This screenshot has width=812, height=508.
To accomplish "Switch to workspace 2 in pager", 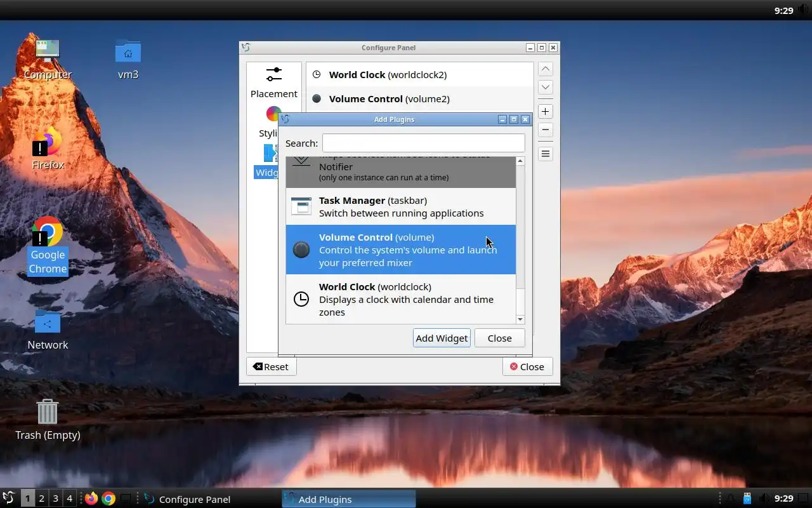I will click(41, 498).
